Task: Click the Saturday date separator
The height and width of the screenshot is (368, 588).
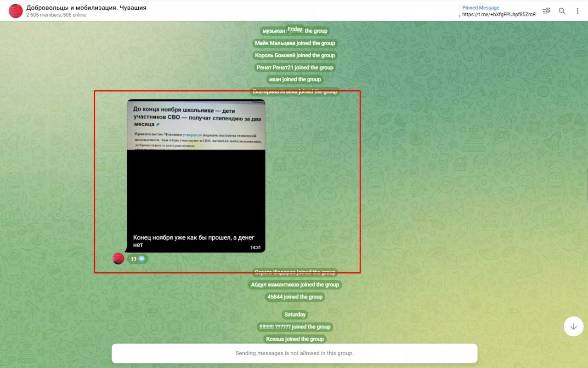Action: pos(295,315)
